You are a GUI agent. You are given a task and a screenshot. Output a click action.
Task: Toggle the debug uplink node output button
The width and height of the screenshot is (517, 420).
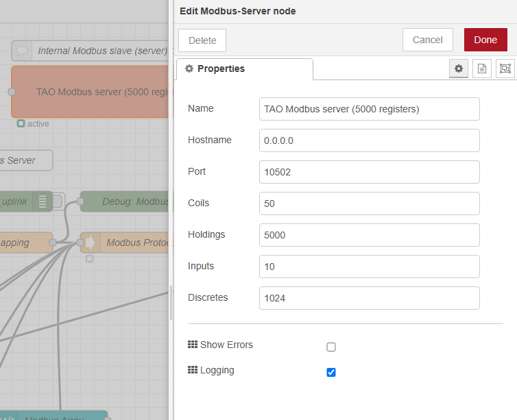point(58,201)
